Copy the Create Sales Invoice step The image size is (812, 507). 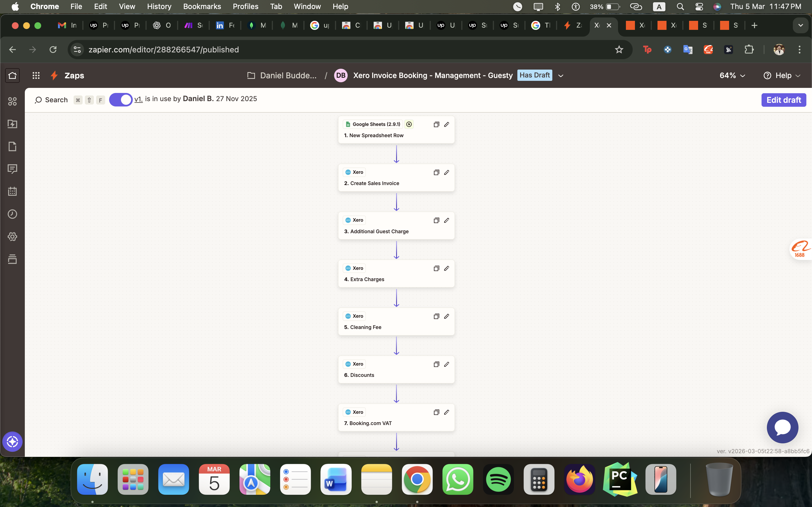pyautogui.click(x=436, y=172)
